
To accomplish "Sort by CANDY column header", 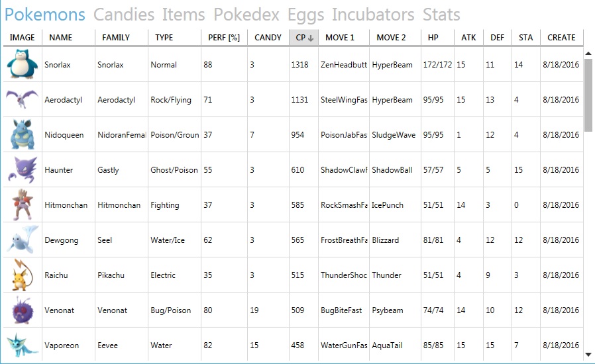I will point(268,38).
